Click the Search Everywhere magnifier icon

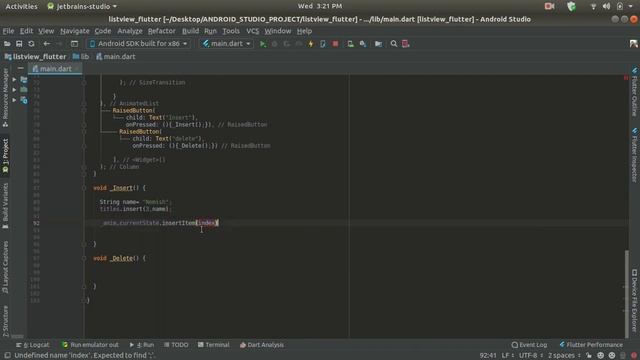[393, 44]
